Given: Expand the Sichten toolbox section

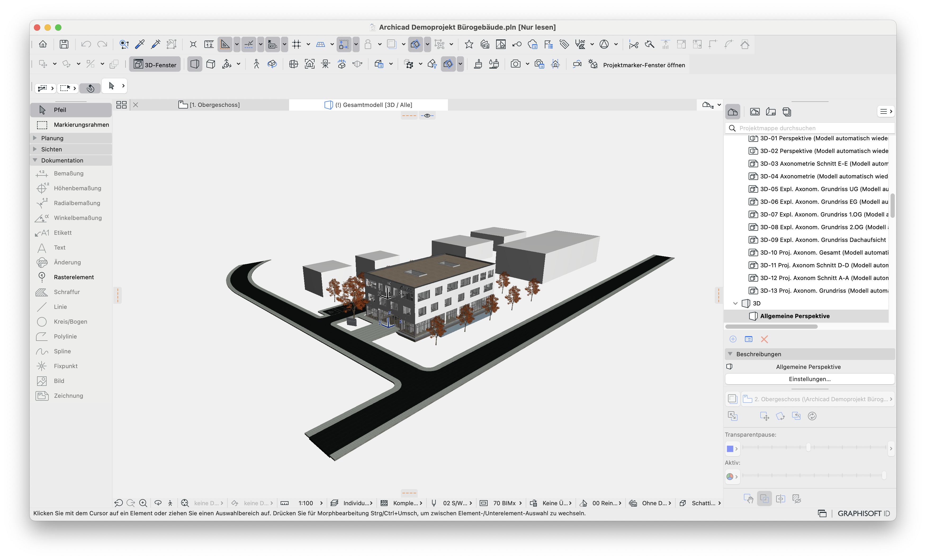Looking at the screenshot, I should point(35,149).
